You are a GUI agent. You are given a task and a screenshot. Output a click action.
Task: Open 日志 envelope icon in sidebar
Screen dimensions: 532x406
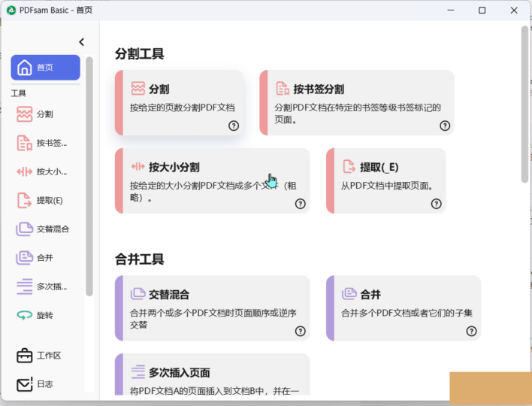[25, 384]
